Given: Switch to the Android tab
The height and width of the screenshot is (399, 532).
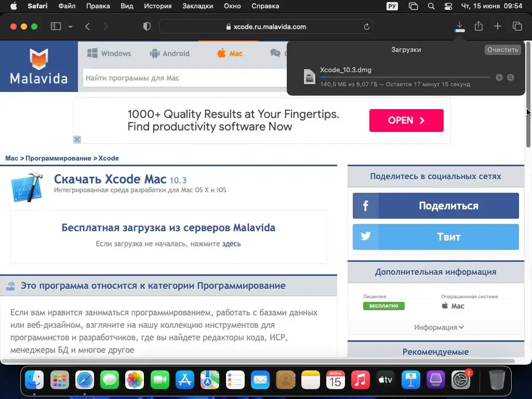Looking at the screenshot, I should tap(169, 54).
